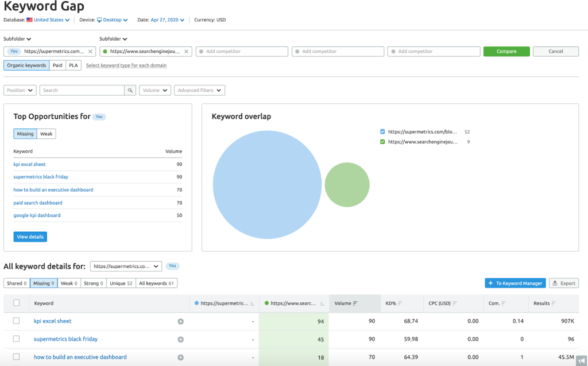
Task: Expand the Advanced filters dropdown
Action: [199, 90]
